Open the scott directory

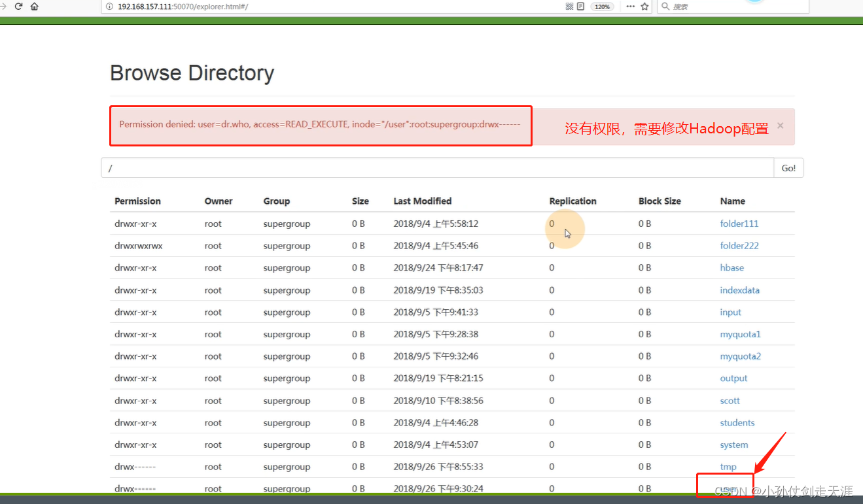click(x=730, y=401)
